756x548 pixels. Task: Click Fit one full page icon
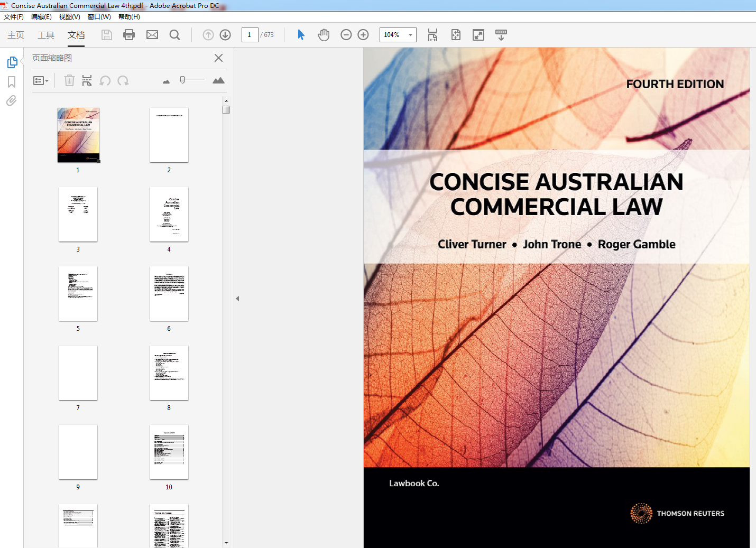[456, 35]
